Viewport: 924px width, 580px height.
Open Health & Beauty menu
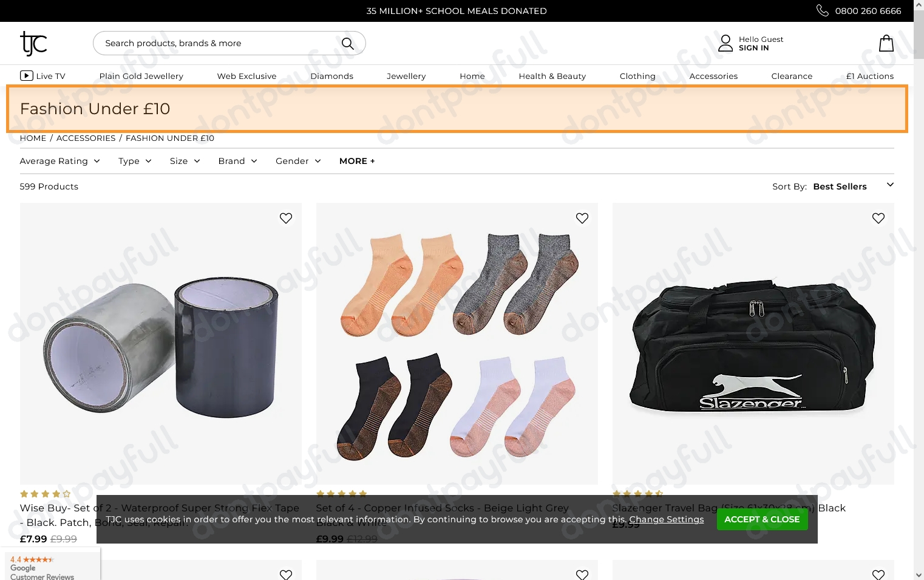tap(552, 76)
